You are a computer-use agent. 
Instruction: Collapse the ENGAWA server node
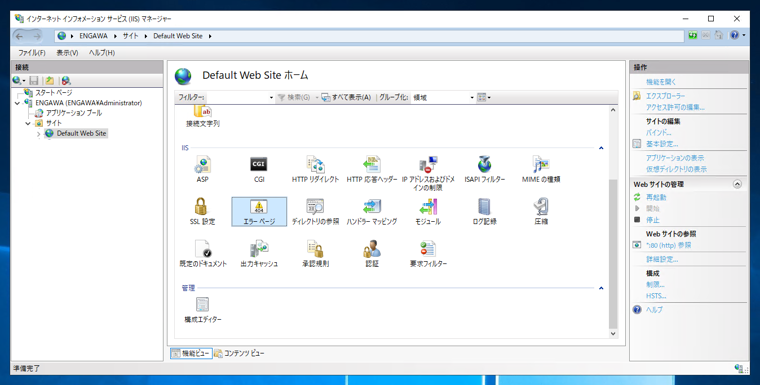coord(17,103)
